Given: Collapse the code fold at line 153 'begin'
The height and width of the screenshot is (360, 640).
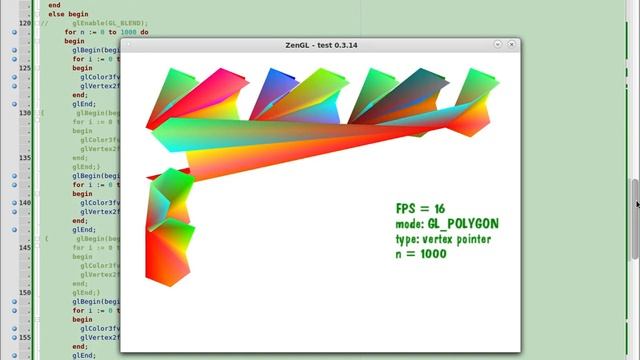Looking at the screenshot, I should pos(37,320).
